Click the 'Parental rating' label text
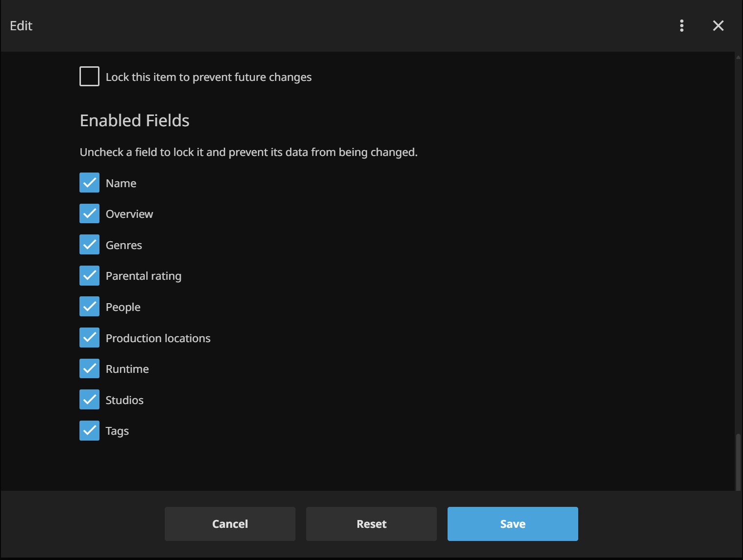The width and height of the screenshot is (743, 560). [x=143, y=276]
